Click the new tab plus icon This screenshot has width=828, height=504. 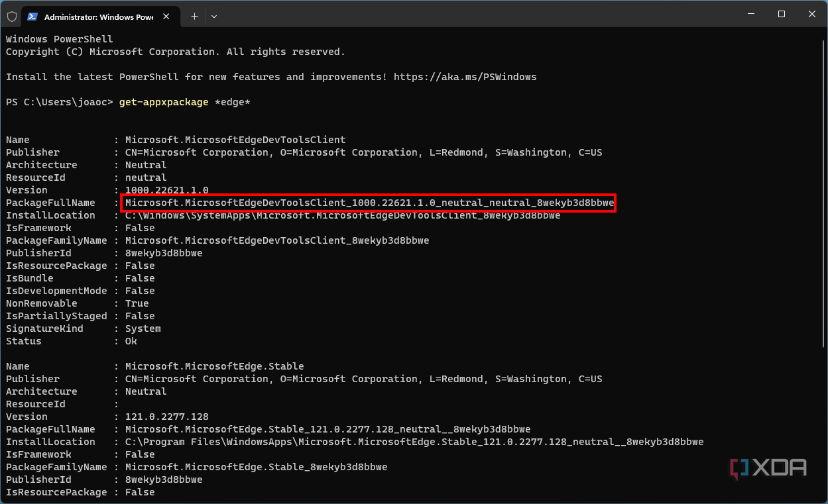pos(194,17)
